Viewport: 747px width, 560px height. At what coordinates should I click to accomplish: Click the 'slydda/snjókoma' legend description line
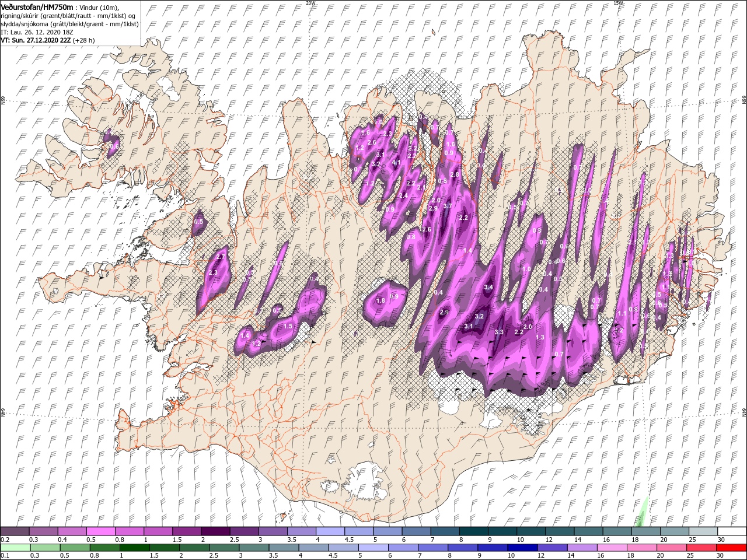68,23
